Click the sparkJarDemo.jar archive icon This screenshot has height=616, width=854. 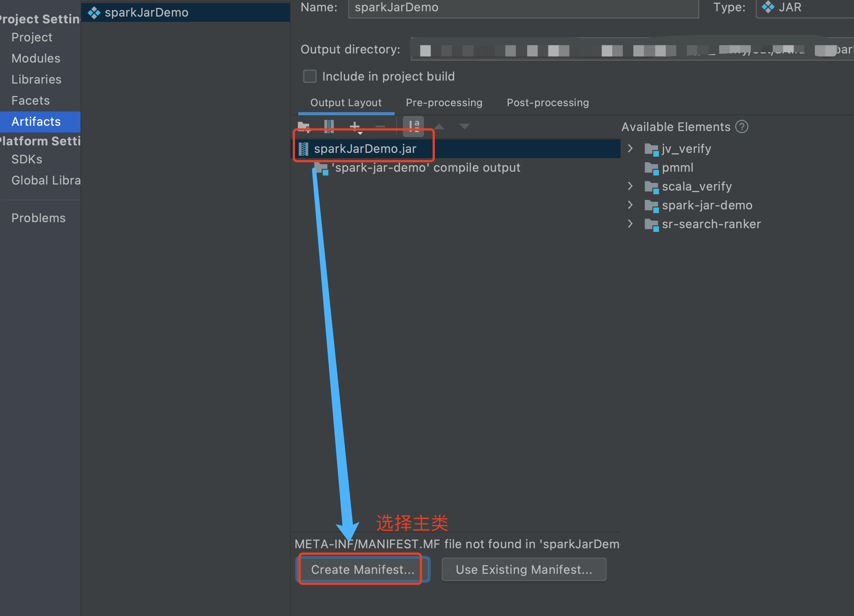[x=303, y=149]
